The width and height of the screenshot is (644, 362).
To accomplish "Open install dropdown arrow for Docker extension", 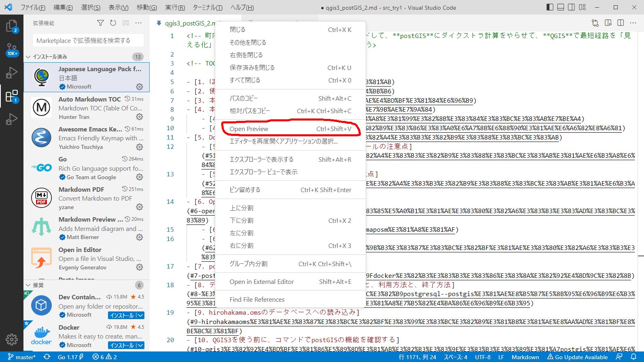I will click(x=140, y=345).
